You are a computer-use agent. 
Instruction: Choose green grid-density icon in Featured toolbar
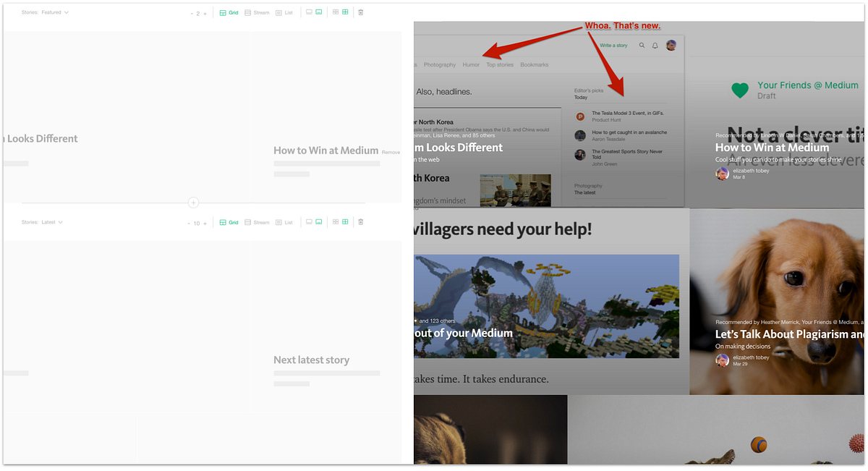tap(346, 12)
